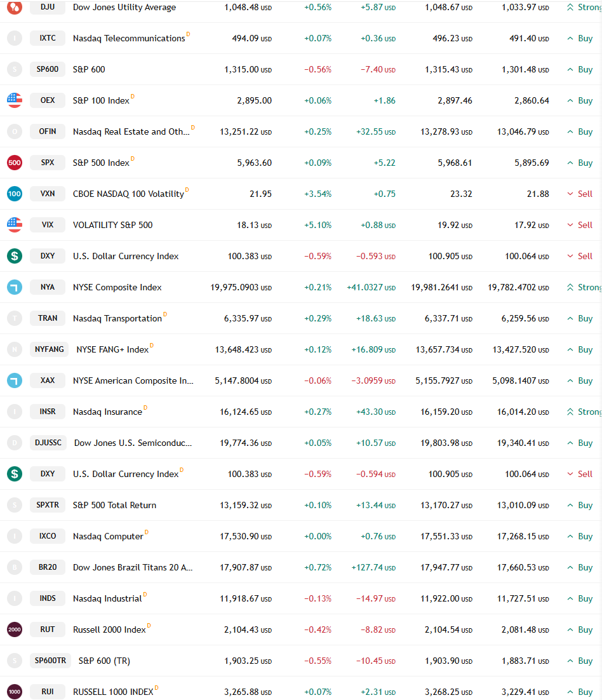Screen dimensions: 602x700
Task: Click the NYA light blue logo icon
Action: pyautogui.click(x=15, y=287)
